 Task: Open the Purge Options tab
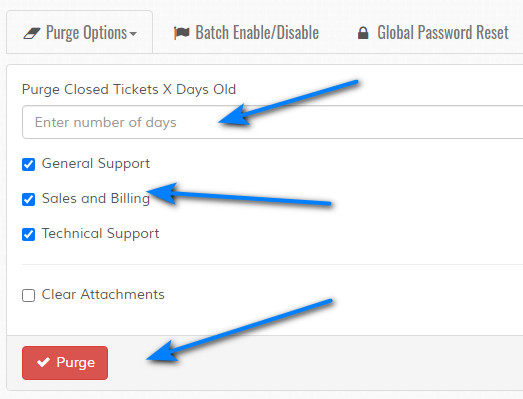[x=80, y=32]
